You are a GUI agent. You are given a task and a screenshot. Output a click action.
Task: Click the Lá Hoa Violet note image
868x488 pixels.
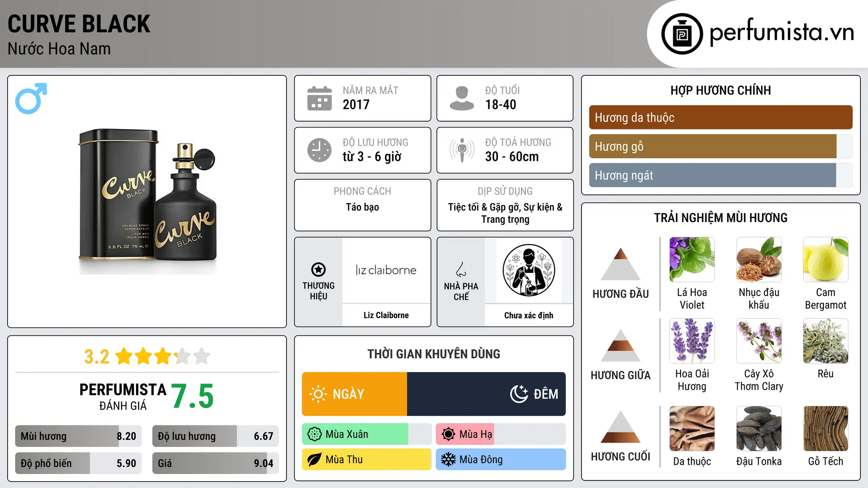692,260
